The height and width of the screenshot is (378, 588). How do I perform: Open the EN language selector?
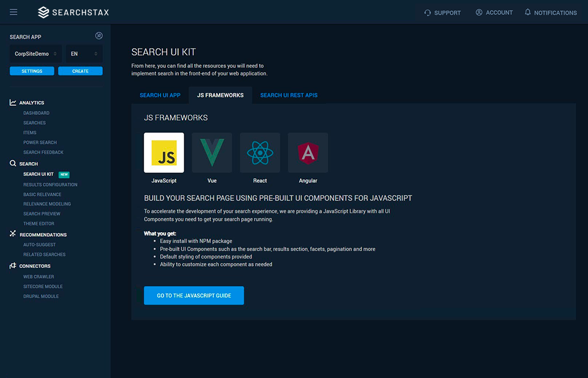(x=84, y=53)
